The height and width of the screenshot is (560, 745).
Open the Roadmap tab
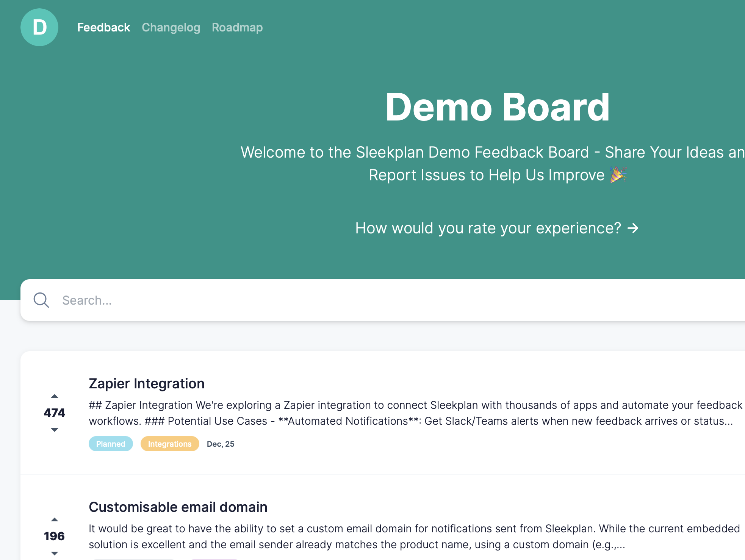point(237,27)
